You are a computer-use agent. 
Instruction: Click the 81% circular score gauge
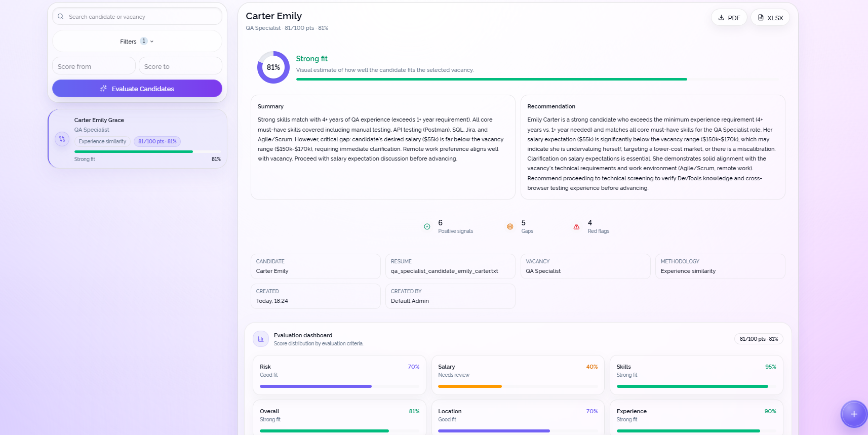point(273,67)
